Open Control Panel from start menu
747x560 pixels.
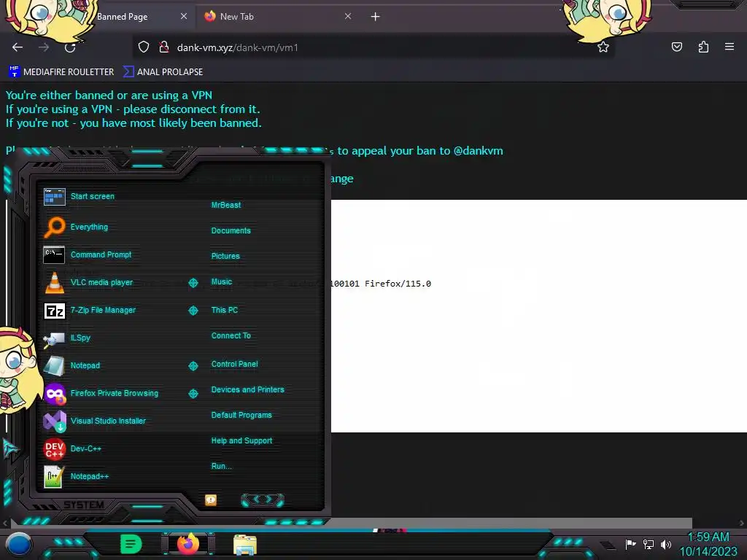pos(234,364)
